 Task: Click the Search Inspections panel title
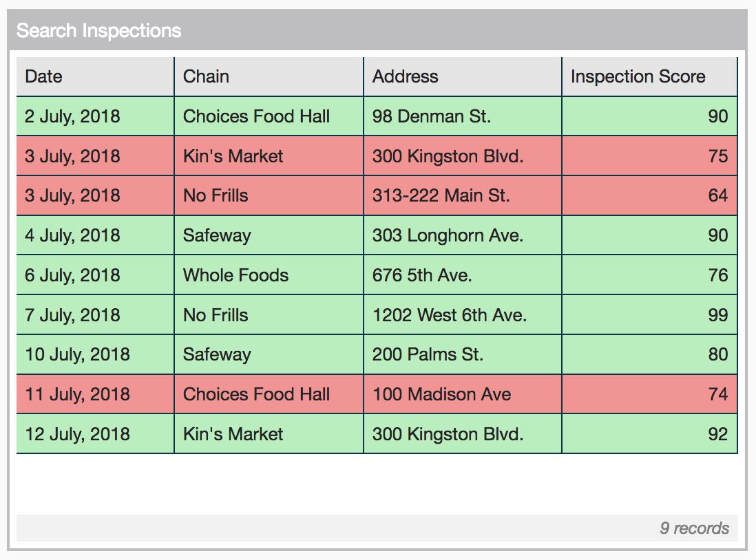pos(99,31)
